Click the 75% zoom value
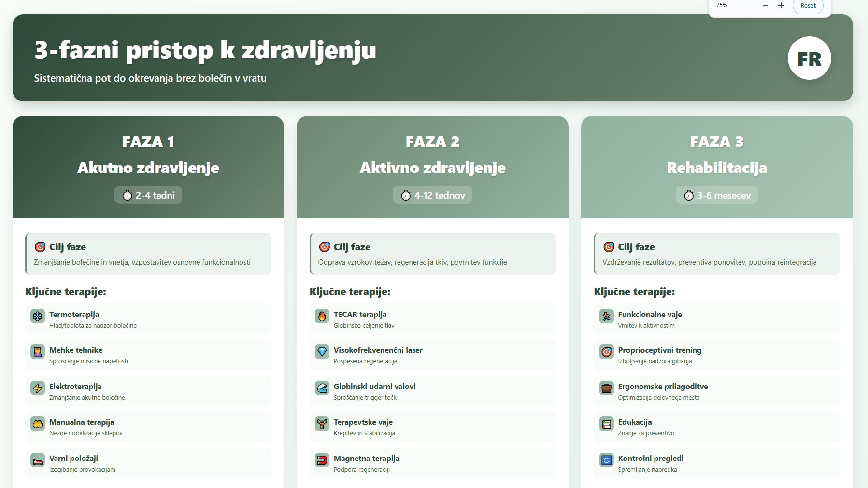Screen dimensions: 868x488 (722, 5)
